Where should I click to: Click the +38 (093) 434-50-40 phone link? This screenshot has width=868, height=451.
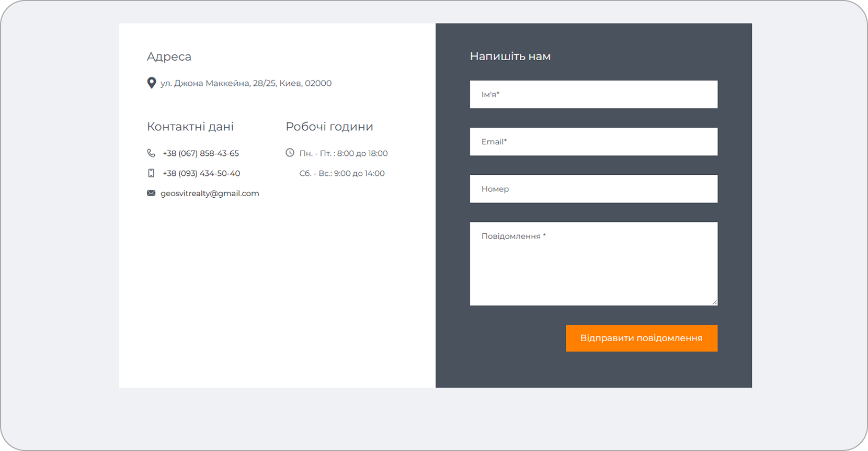point(201,173)
